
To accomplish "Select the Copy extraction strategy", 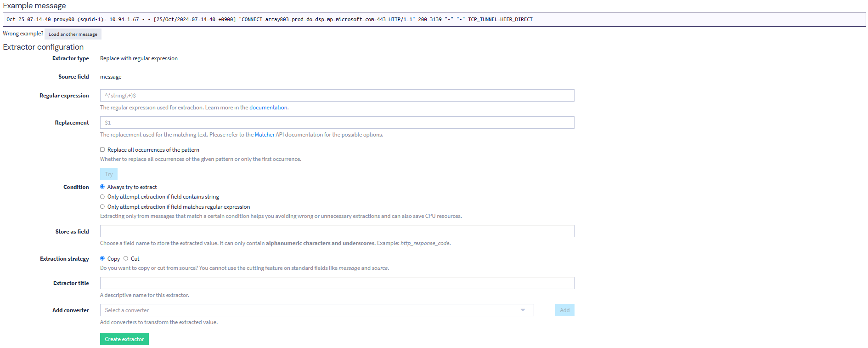I will point(102,259).
